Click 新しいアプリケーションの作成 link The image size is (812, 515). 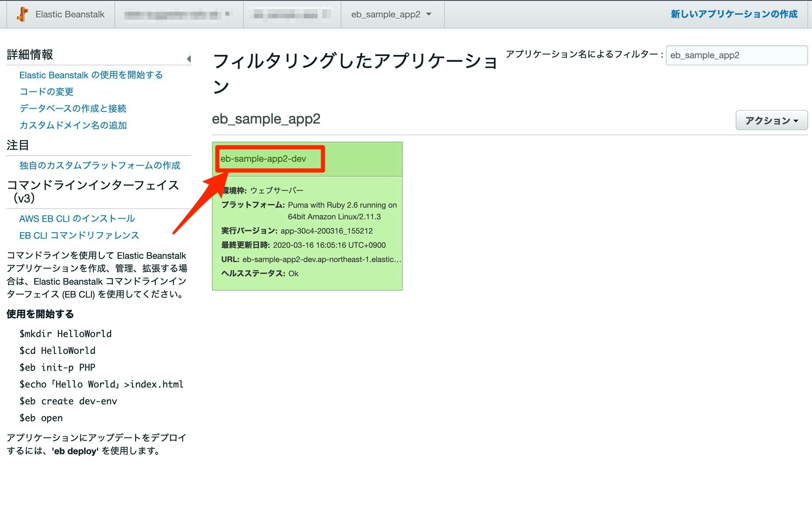coord(734,14)
